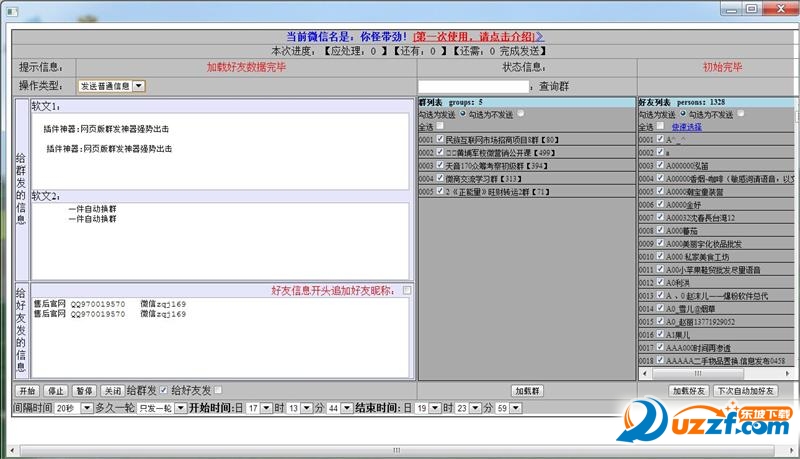Uncheck friend 0016 A1果儿
800x459 pixels.
[x=660, y=335]
